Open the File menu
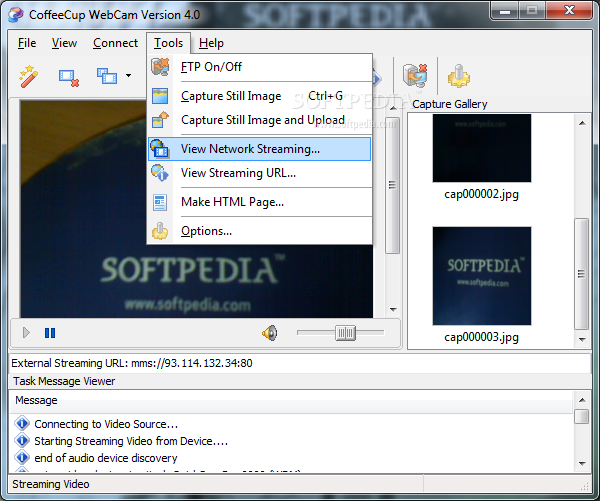Viewport: 600px width, 501px height. click(27, 43)
